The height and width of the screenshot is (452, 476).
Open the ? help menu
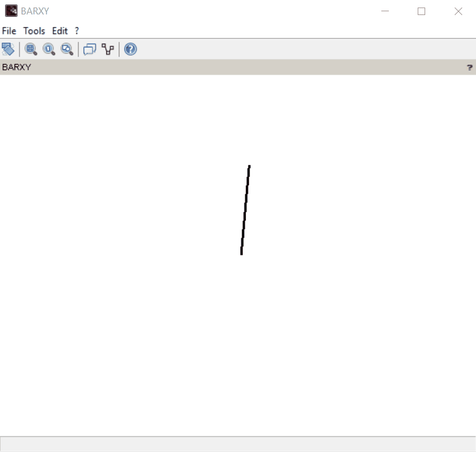77,31
